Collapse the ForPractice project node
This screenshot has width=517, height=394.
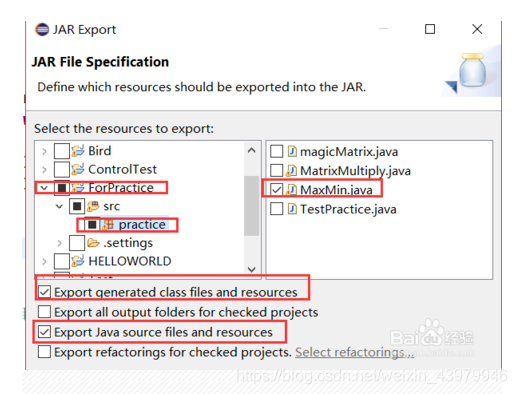(x=44, y=188)
